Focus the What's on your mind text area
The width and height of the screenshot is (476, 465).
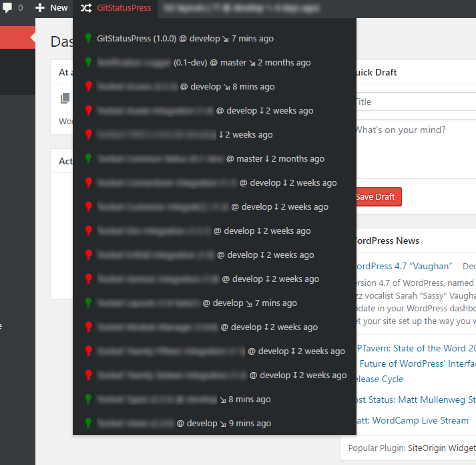coord(416,149)
